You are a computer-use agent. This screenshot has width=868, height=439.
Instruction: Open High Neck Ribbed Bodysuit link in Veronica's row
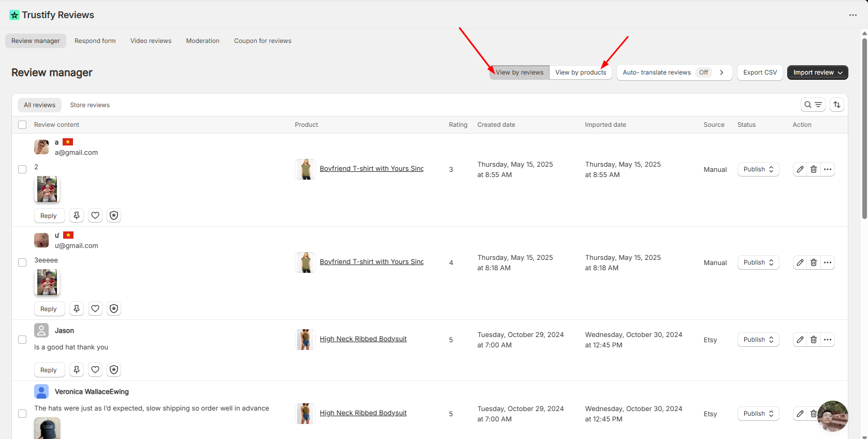(x=363, y=413)
